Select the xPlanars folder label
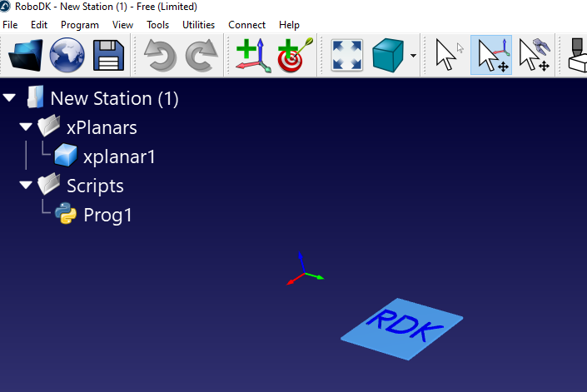 tap(102, 127)
